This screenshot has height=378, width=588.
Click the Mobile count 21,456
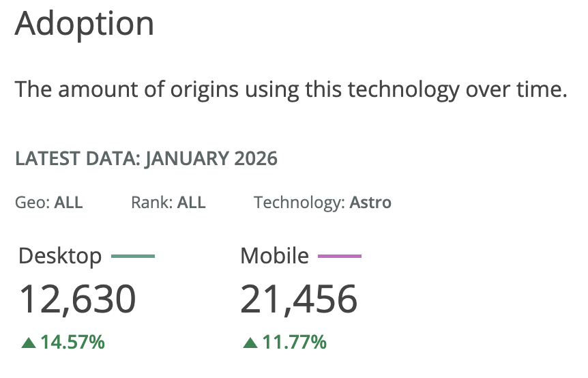pyautogui.click(x=299, y=299)
